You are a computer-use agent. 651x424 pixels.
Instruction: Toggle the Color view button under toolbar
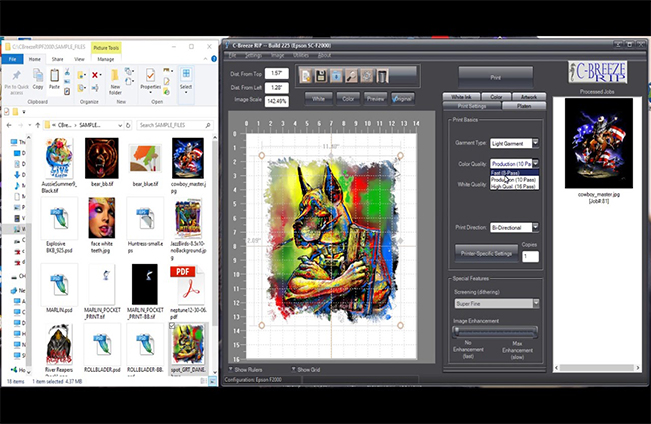pos(348,99)
